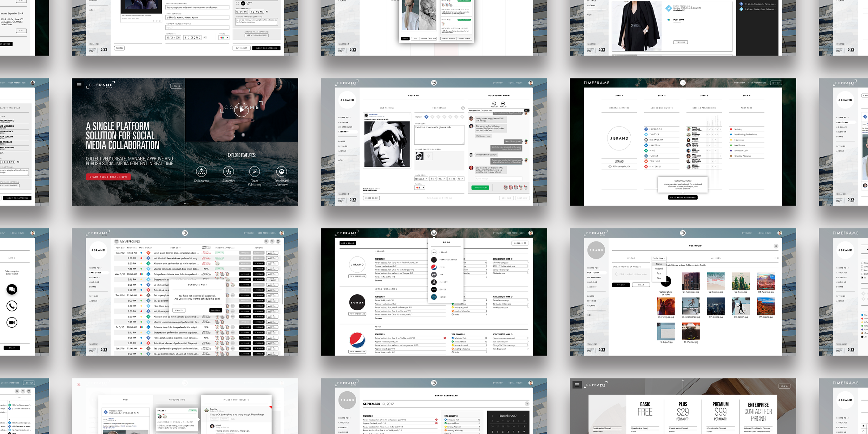This screenshot has height=434, width=868.
Task: Open the September month dropdown in Assembly
Action: click(421, 179)
